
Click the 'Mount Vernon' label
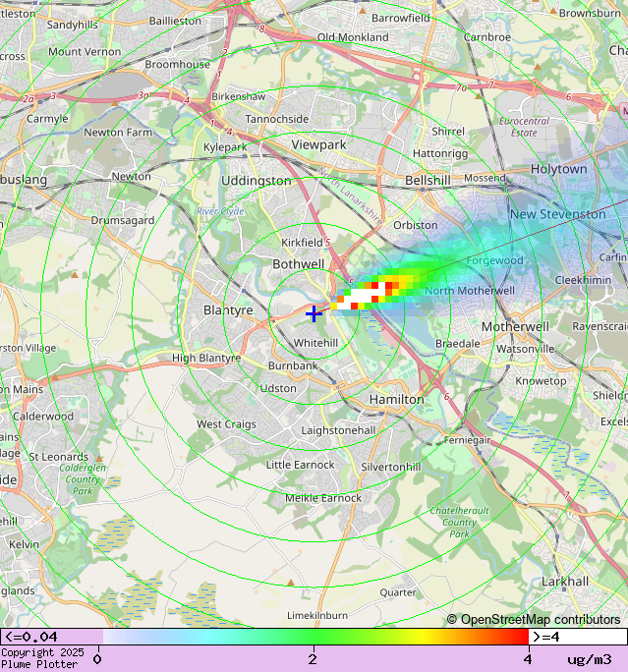tap(85, 52)
